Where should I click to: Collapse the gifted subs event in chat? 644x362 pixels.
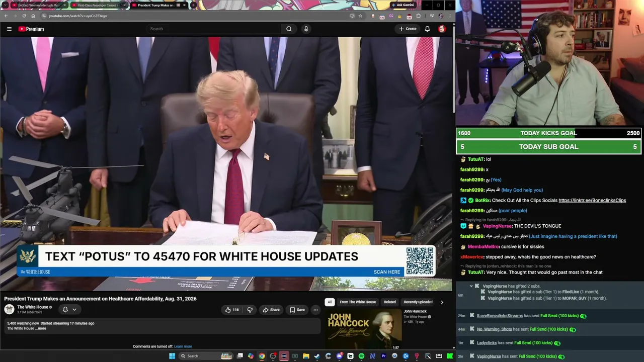tap(471, 286)
